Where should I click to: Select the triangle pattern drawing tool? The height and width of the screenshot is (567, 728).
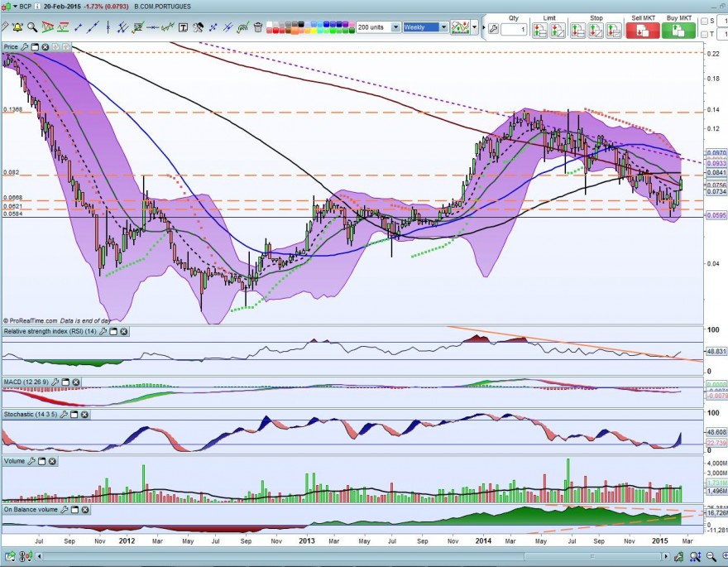[48, 27]
